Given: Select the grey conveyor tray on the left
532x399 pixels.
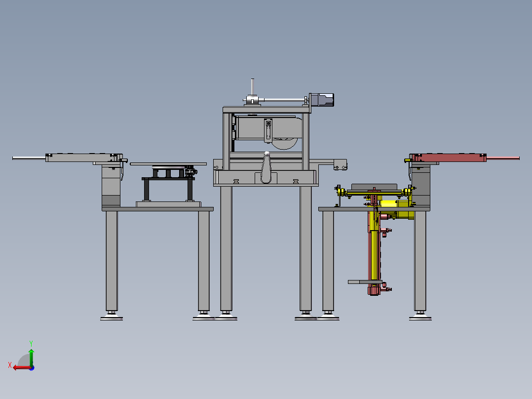Looking at the screenshot, I should [84, 158].
